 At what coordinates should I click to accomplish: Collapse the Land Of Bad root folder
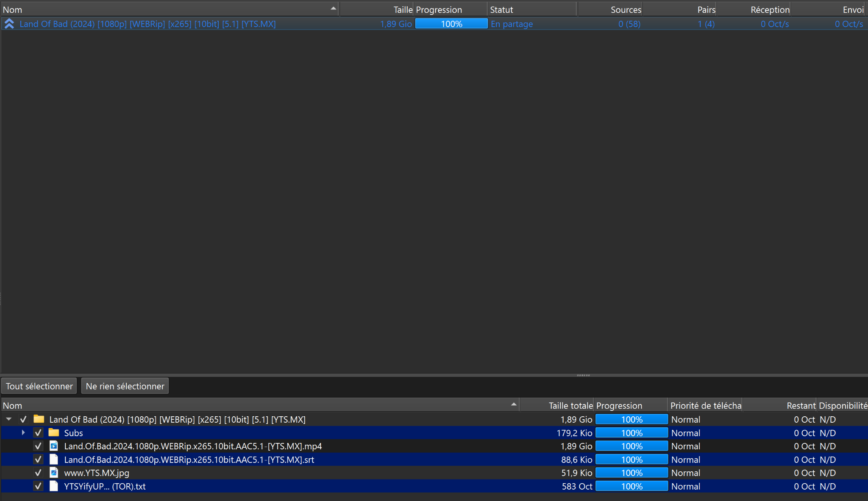click(x=8, y=419)
